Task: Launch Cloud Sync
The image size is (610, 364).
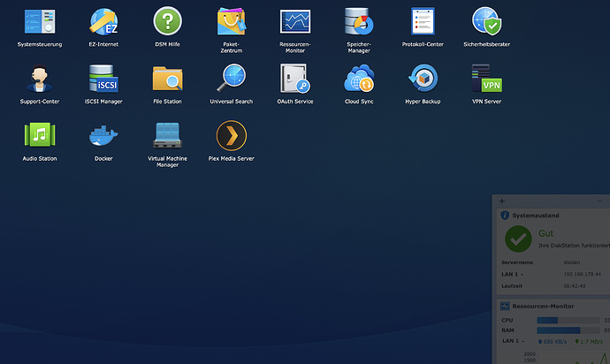Action: 359,79
